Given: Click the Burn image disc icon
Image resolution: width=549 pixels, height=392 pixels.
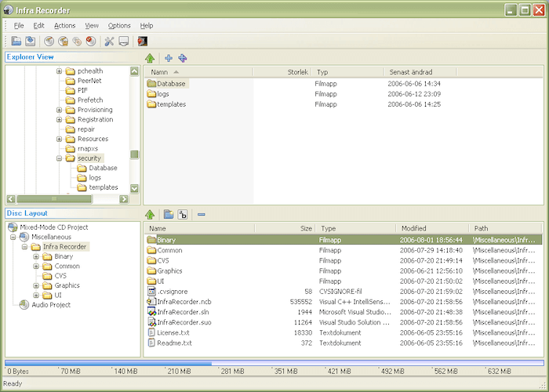Looking at the screenshot, I should 63,41.
